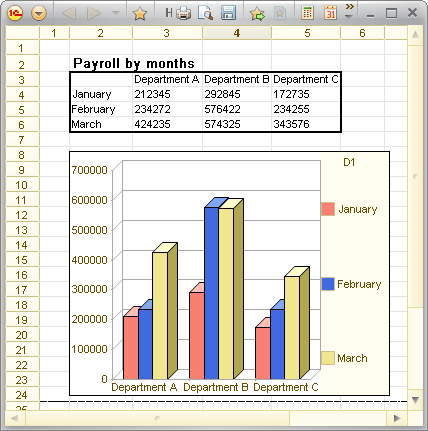428x431 pixels.
Task: Save the spreadsheet with the floppy disk icon
Action: (228, 13)
